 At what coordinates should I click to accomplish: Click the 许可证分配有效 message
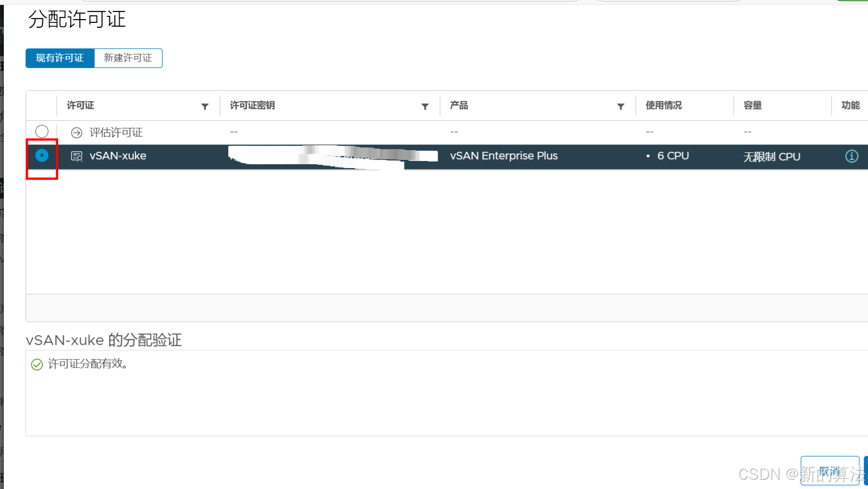[x=88, y=364]
